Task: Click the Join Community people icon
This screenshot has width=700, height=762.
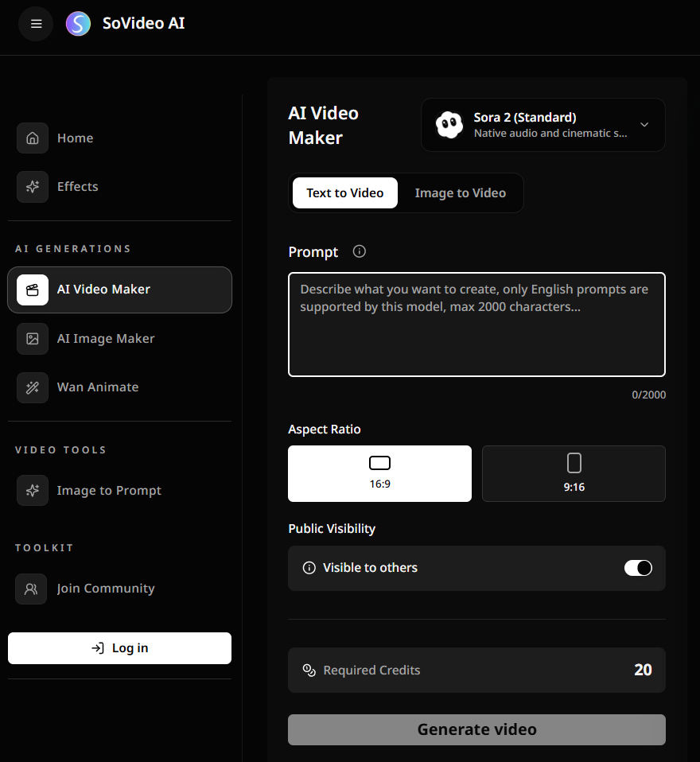Action: coord(31,589)
